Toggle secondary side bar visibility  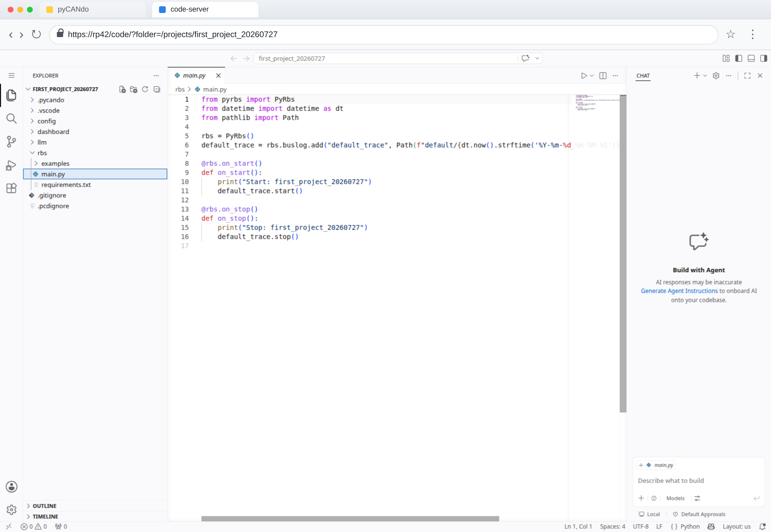coord(764,58)
